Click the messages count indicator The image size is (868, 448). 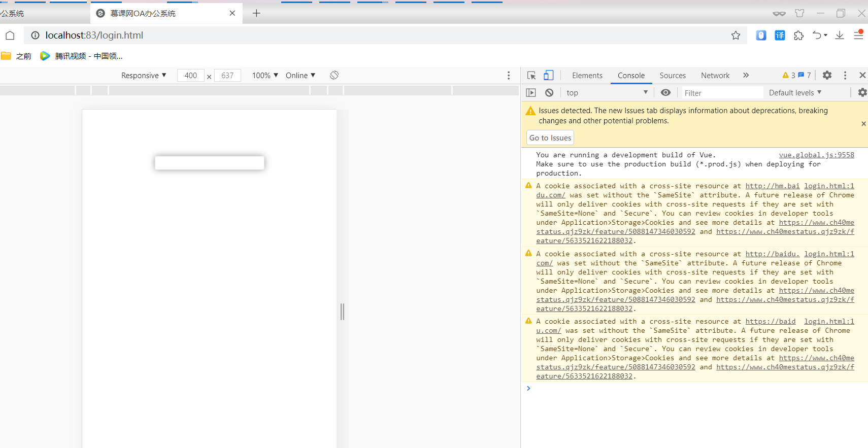[805, 75]
